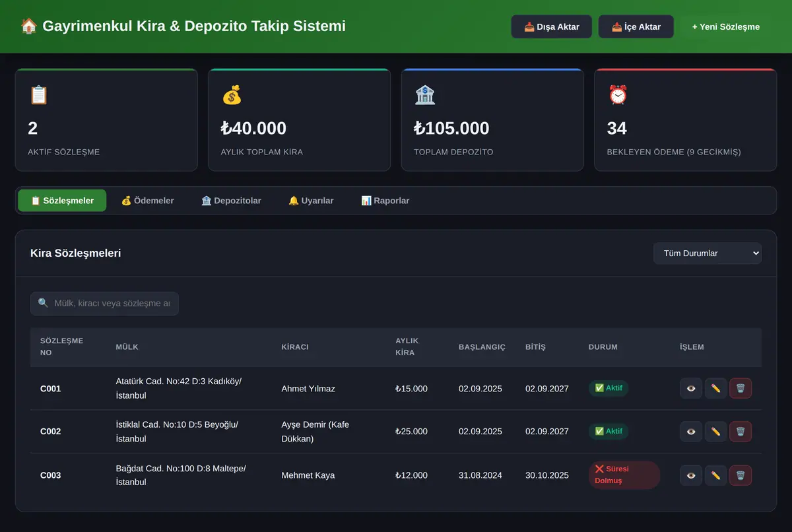792x532 pixels.
Task: Click the house icon in the header title
Action: coord(28,26)
